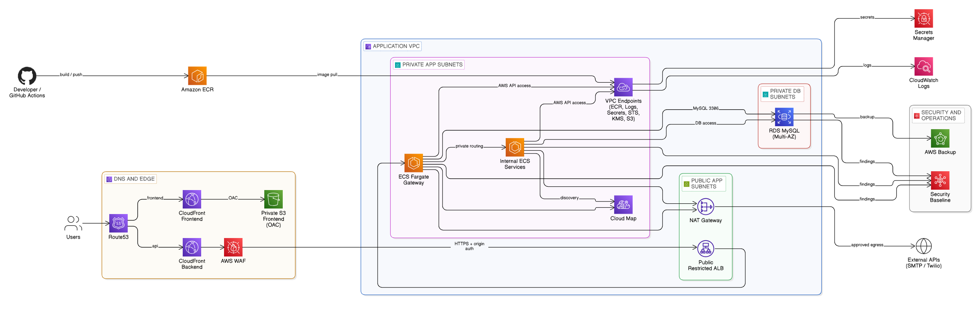Click the 'backup' edge label
Image resolution: width=980 pixels, height=310 pixels.
867,117
